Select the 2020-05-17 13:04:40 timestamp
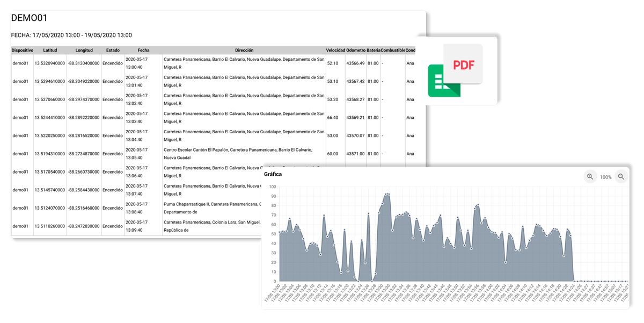Screen dimensions: 644x323 [136, 136]
